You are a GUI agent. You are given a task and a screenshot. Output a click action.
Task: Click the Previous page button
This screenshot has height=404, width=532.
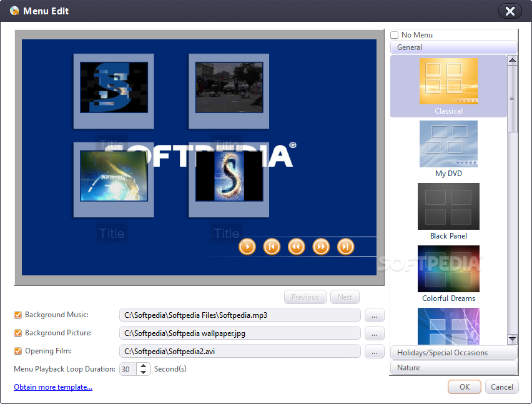pos(305,297)
